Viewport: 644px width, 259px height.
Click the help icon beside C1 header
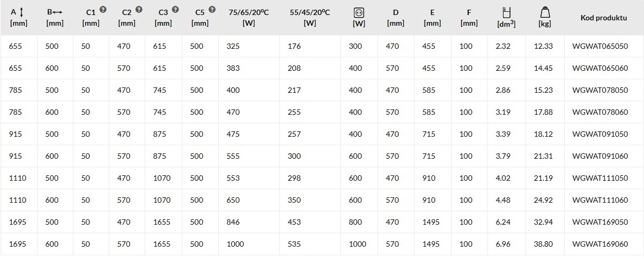tap(103, 10)
